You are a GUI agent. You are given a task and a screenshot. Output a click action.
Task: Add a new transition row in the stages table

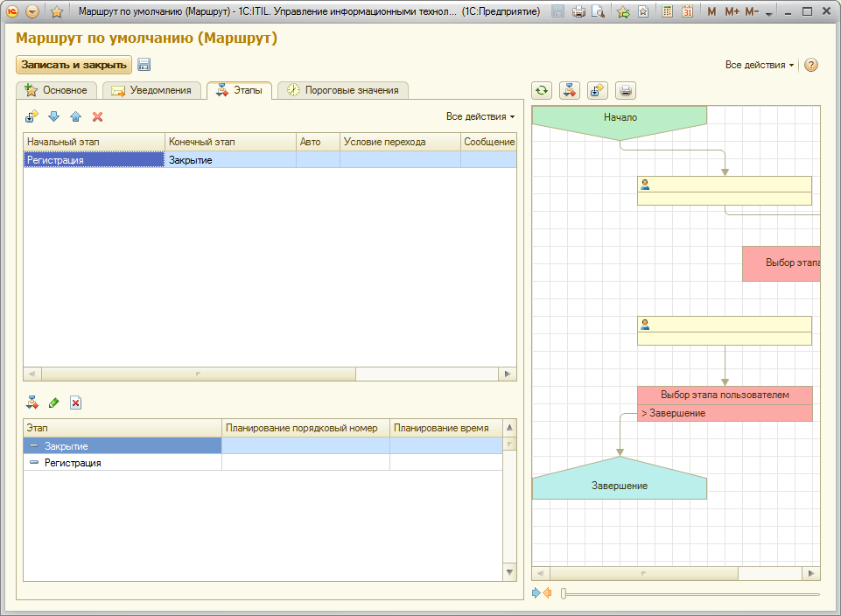(x=32, y=116)
